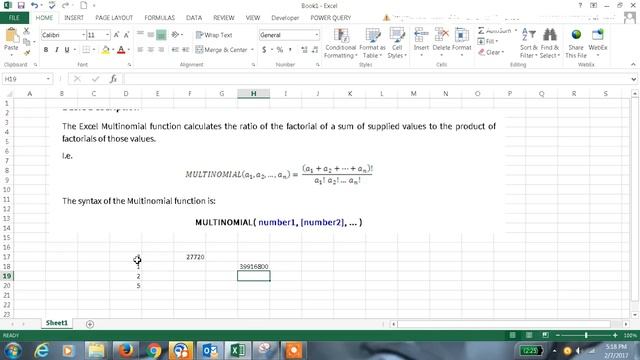Open the font name Calibri dropdown
The image size is (640, 360).
[x=83, y=35]
